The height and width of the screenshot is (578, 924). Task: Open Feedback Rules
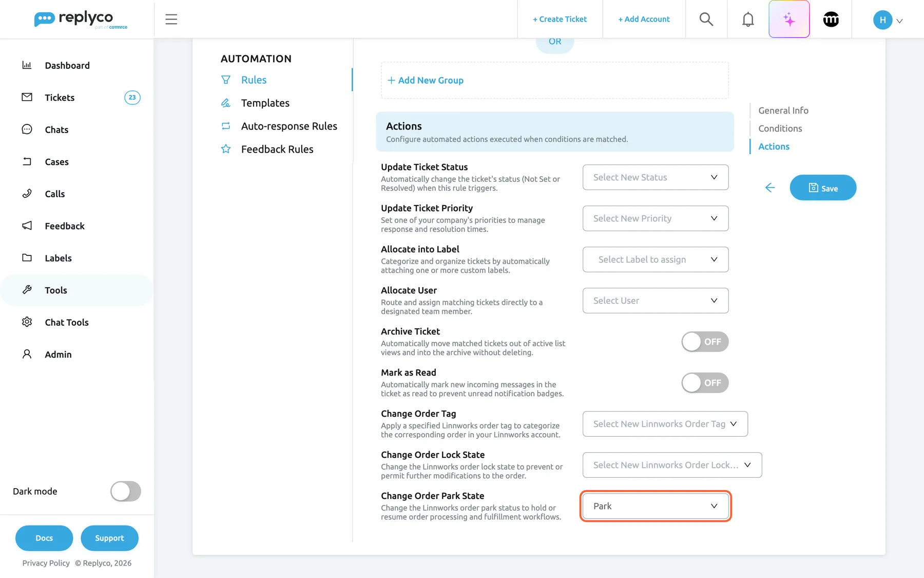click(277, 149)
